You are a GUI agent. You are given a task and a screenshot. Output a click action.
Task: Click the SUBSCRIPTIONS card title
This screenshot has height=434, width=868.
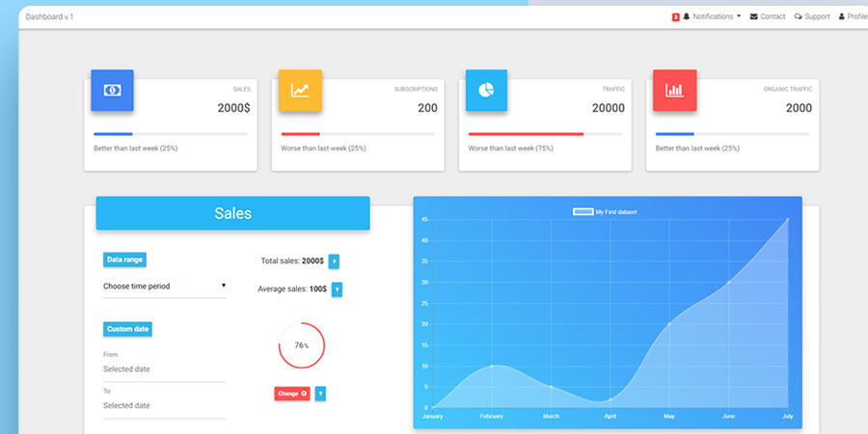point(416,89)
